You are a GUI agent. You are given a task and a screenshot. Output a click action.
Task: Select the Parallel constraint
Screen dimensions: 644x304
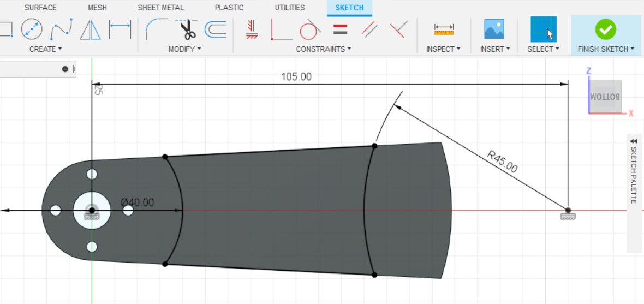click(370, 29)
